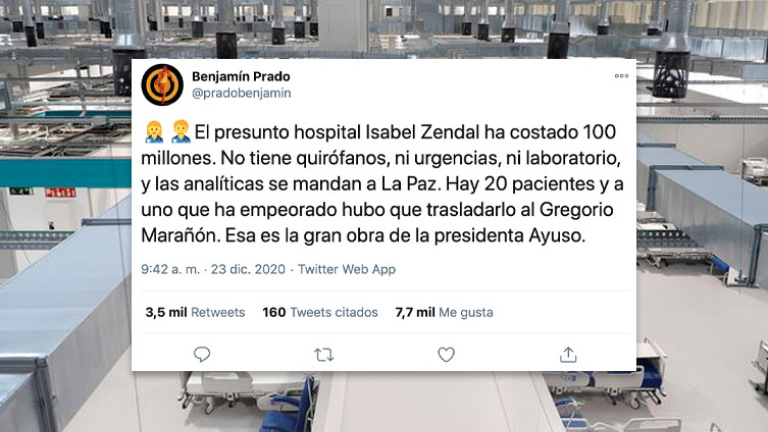The width and height of the screenshot is (768, 432).
Task: Click the share upload icon
Action: [568, 354]
